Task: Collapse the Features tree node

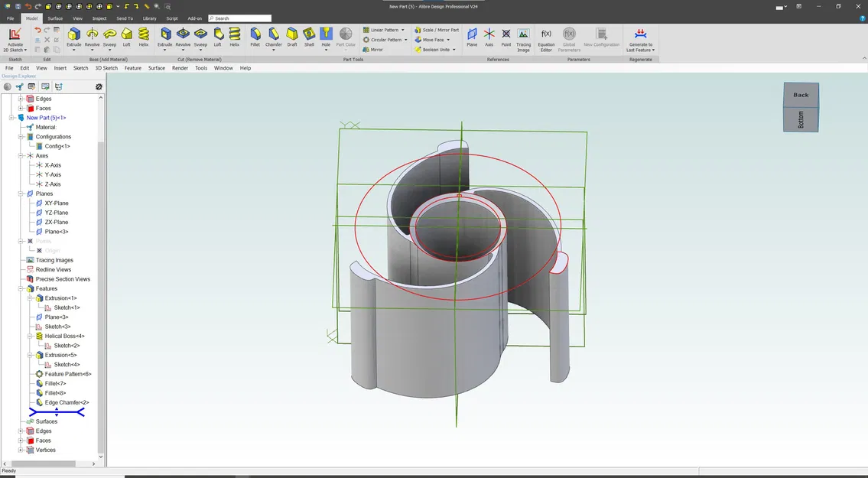Action: tap(21, 288)
